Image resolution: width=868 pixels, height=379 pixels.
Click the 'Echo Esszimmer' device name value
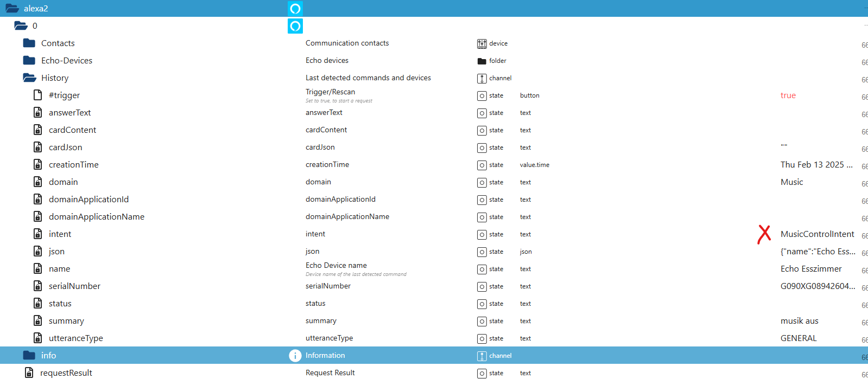(811, 269)
